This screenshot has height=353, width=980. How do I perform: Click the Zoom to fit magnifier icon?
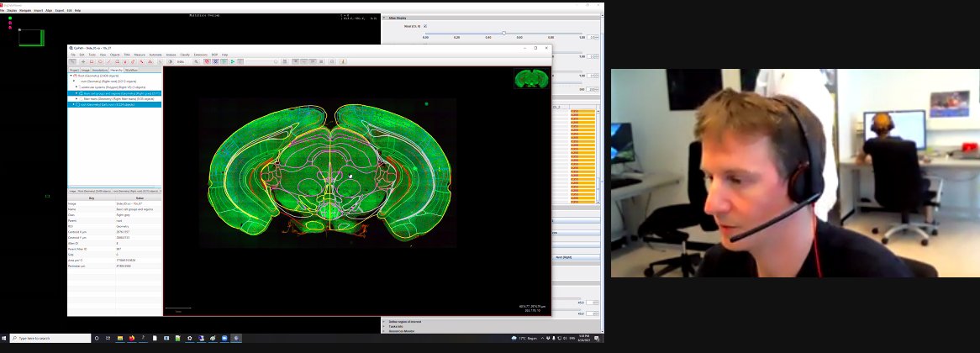tap(196, 62)
